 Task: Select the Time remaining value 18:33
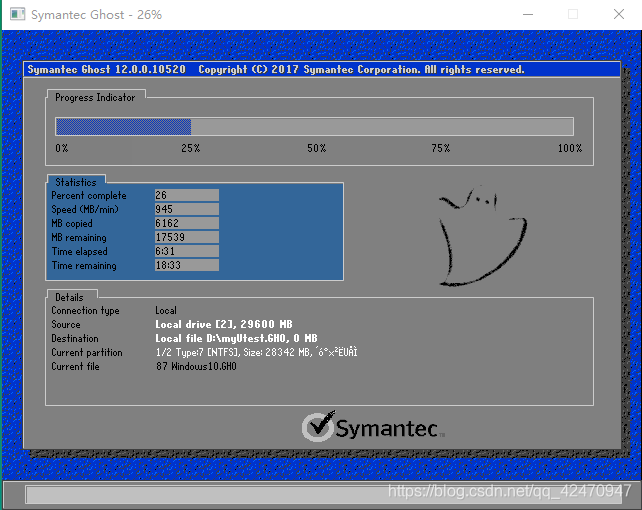click(186, 265)
